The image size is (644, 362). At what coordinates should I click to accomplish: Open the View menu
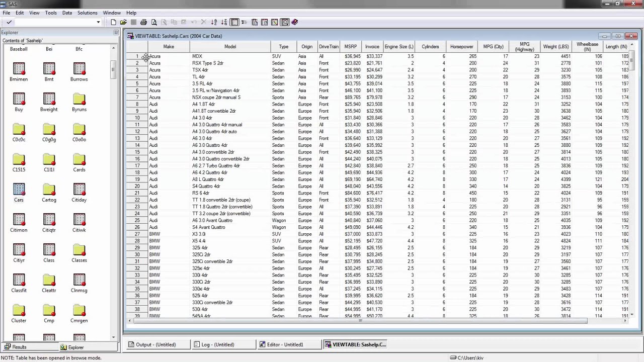(x=34, y=13)
